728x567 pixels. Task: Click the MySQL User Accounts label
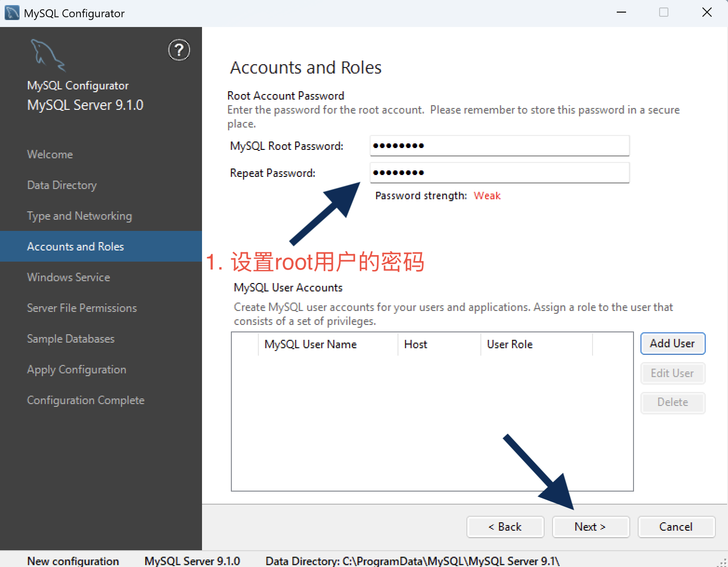pos(288,288)
